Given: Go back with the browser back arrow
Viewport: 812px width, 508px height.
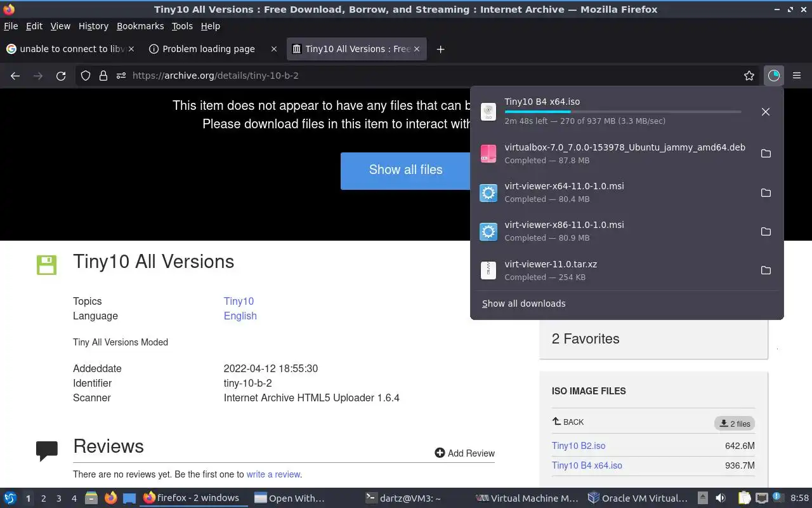Looking at the screenshot, I should click(15, 76).
